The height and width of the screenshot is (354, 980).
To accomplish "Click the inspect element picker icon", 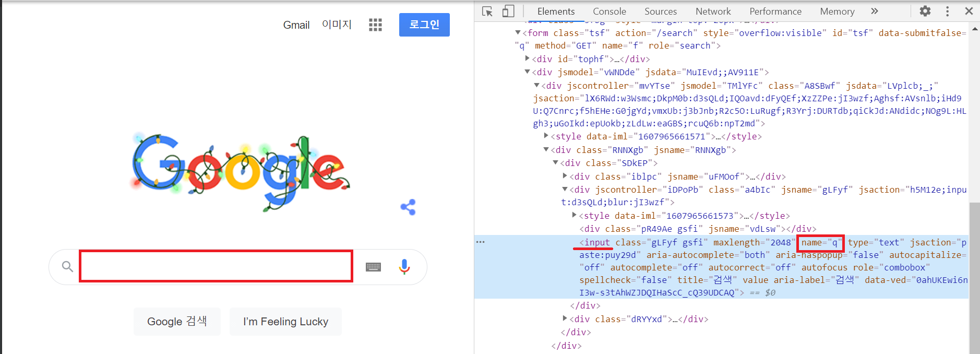I will tap(487, 11).
